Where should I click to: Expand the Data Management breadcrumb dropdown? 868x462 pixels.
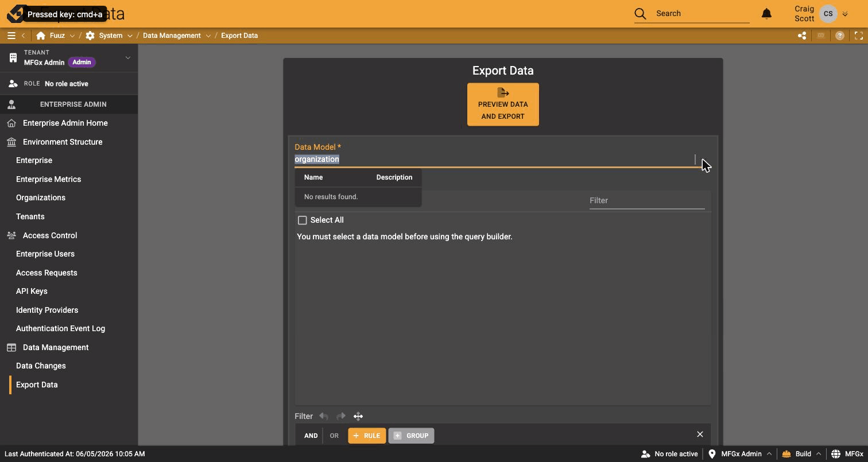pyautogui.click(x=208, y=36)
